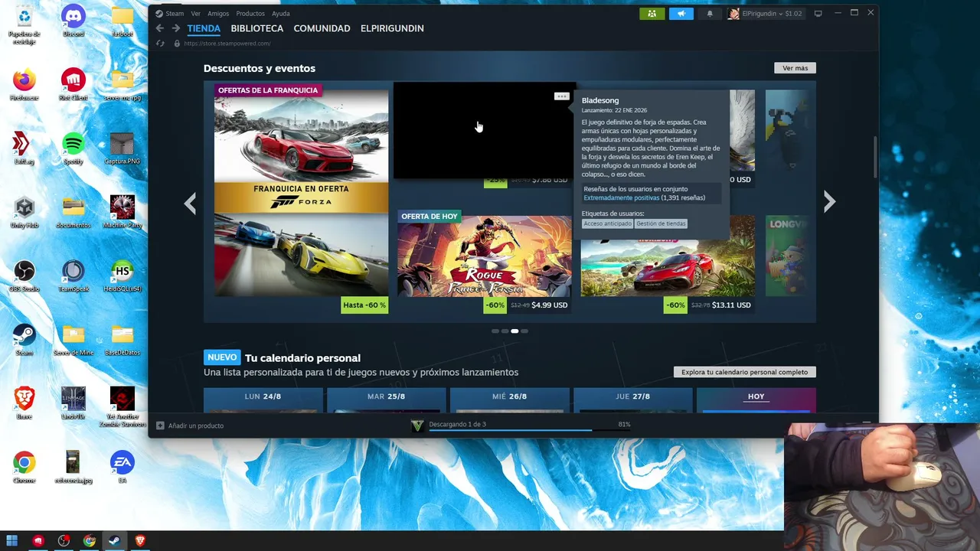Select the first carousel page dot
Viewport: 980px width, 551px height.
coord(495,331)
